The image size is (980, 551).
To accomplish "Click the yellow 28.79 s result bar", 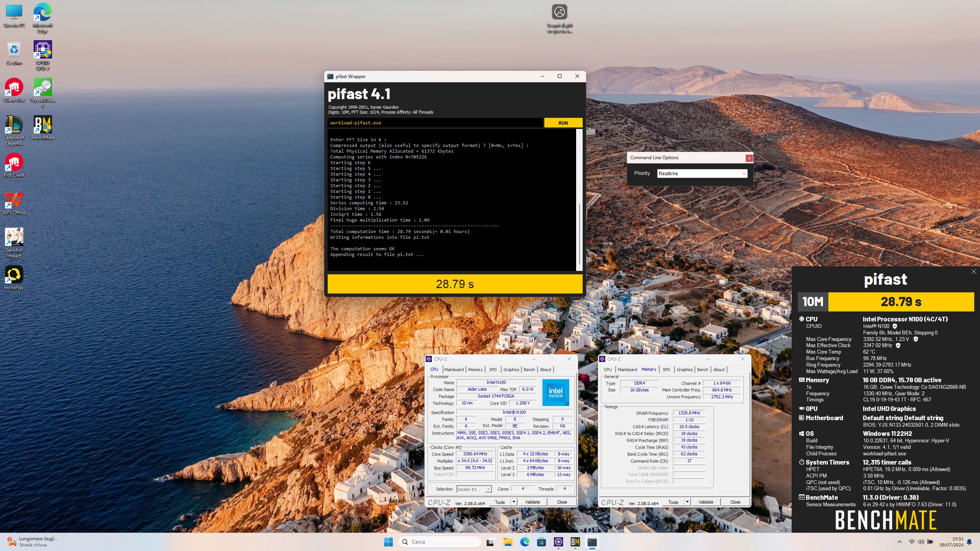I will (455, 284).
